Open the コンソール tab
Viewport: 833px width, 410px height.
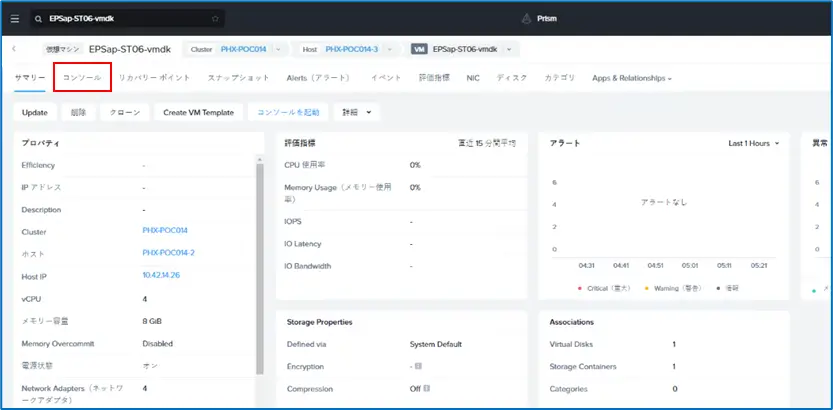(x=82, y=78)
